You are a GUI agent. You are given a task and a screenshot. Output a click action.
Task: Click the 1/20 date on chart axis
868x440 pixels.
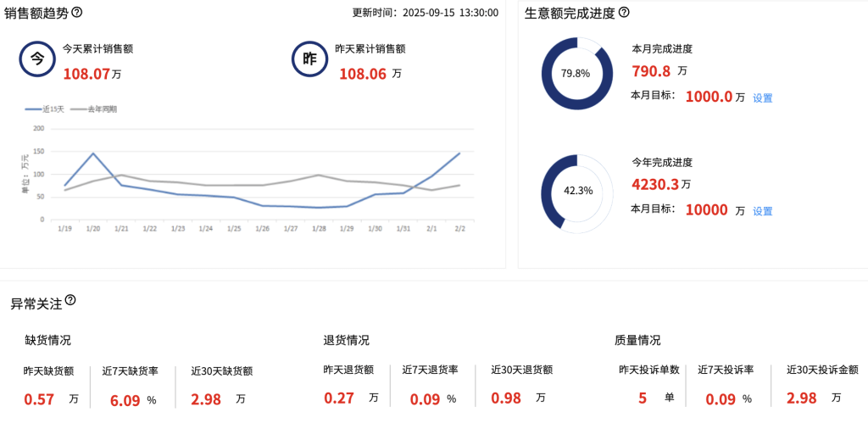click(93, 229)
